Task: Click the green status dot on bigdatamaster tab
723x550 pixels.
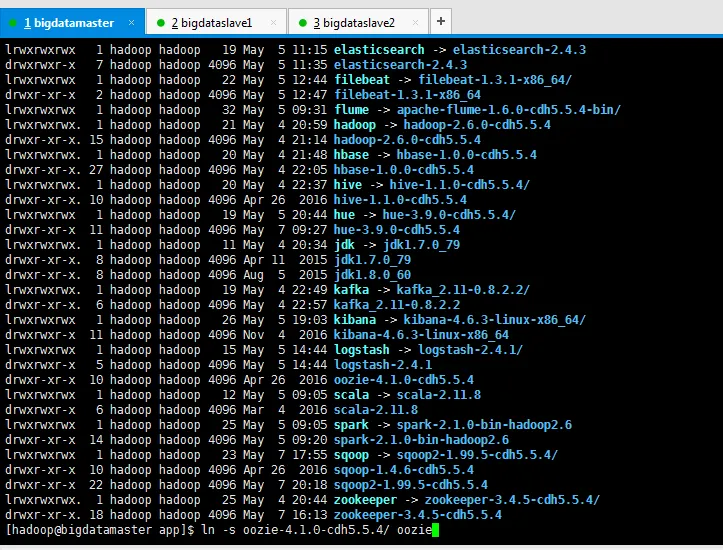Action: pos(13,23)
